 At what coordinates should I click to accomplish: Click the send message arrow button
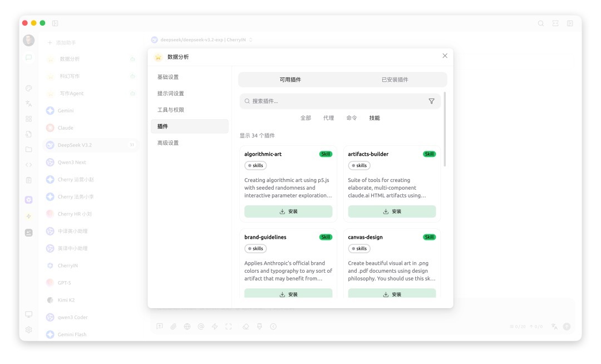[x=567, y=327]
